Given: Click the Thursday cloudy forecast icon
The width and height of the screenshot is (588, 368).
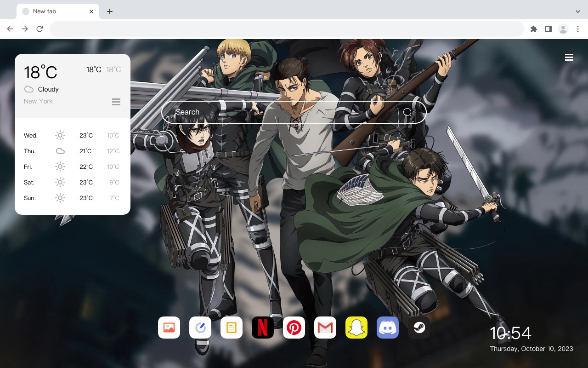Looking at the screenshot, I should 60,151.
